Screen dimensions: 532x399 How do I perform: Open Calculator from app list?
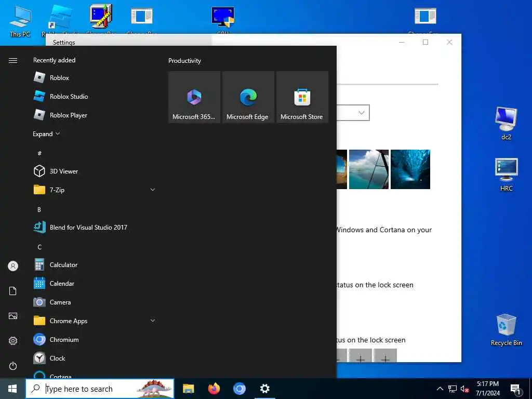95,264
